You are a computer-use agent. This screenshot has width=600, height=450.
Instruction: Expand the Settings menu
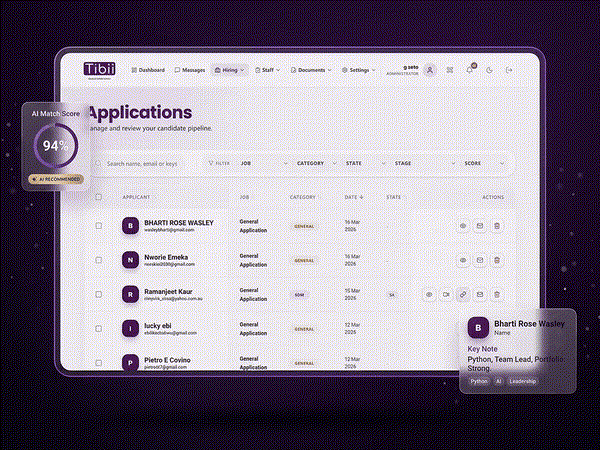tap(359, 70)
